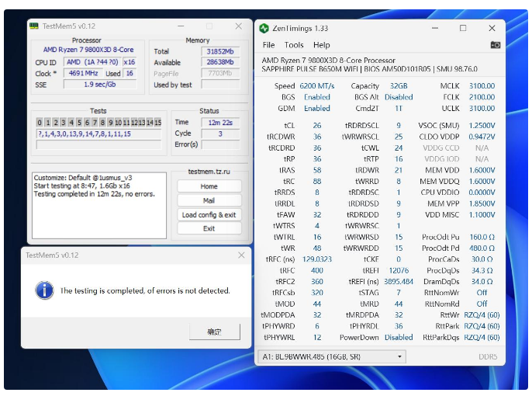Click inside the TestMem5 log text area
532x396 pixels.
tap(99, 206)
